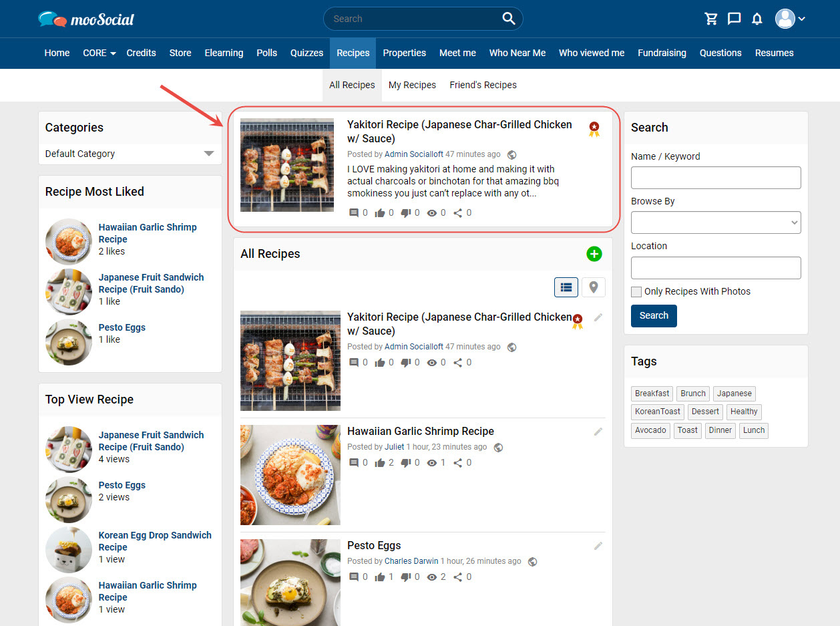840x626 pixels.
Task: Click globe privacy icon beside Juliet's post
Action: 498,447
